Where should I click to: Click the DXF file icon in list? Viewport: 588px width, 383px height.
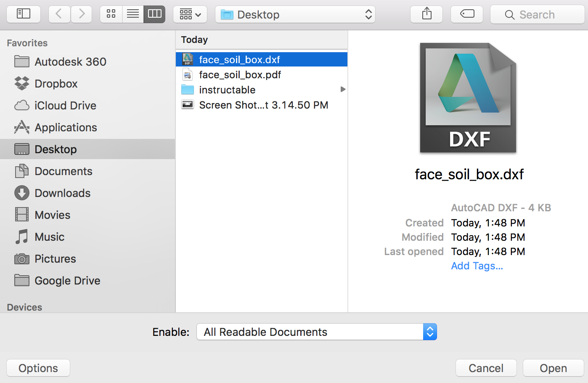click(x=188, y=59)
